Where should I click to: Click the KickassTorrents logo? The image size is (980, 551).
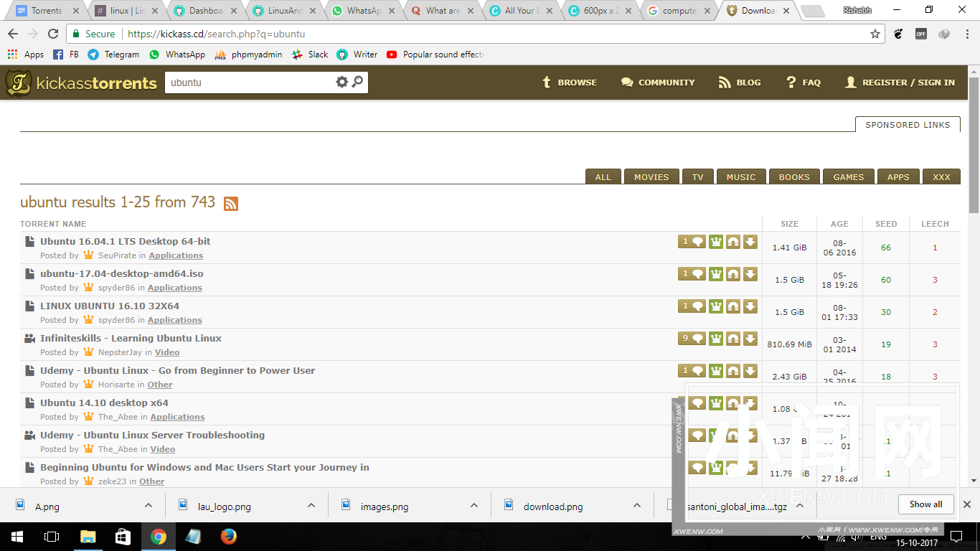(x=81, y=83)
